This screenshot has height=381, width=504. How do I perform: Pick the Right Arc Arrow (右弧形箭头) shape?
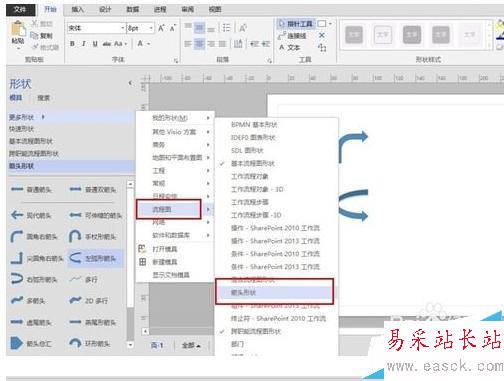pyautogui.click(x=34, y=279)
